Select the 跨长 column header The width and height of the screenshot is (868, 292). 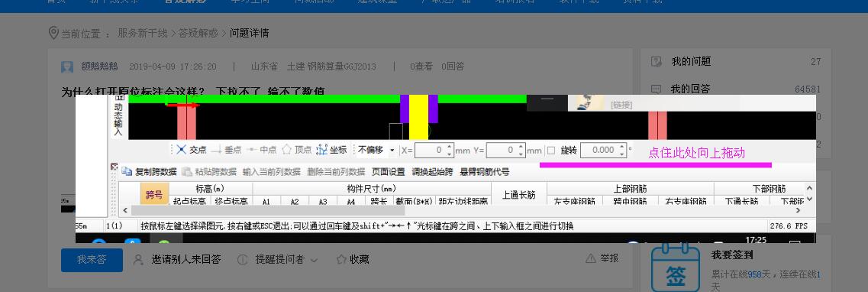click(379, 200)
